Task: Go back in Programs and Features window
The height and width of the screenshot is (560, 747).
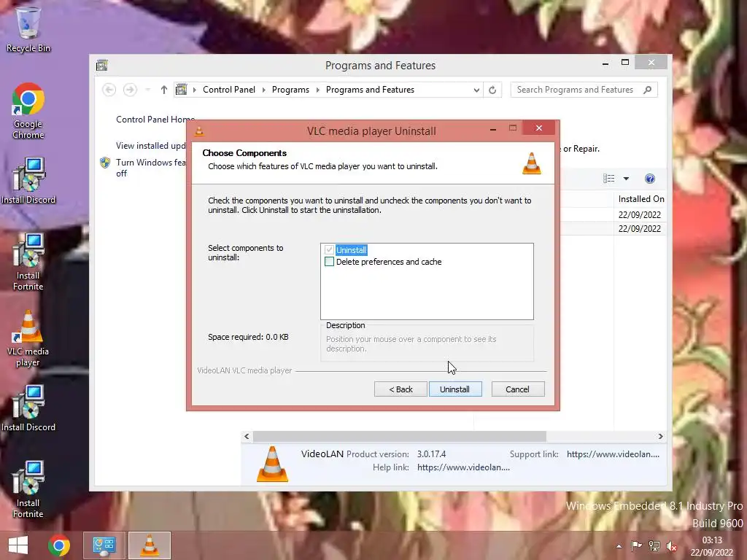Action: pos(109,90)
